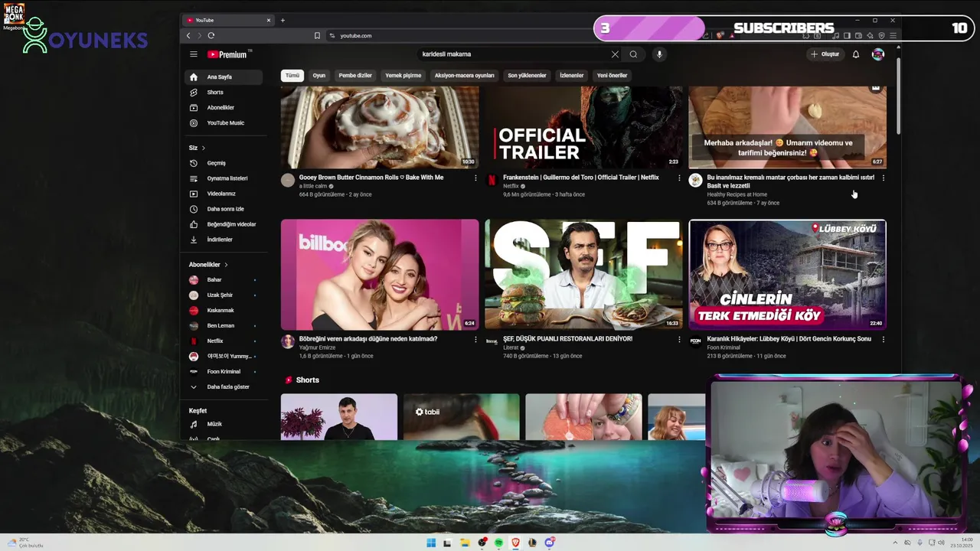Screen dimensions: 980x551
Task: Select Aksiyon-macera oyunları chip
Action: [465, 76]
